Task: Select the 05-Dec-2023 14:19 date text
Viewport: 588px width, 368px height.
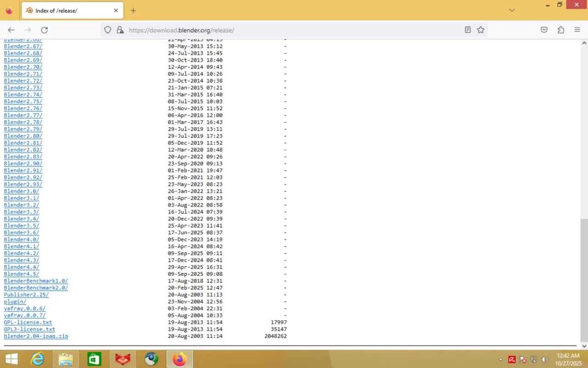Action: [195, 240]
